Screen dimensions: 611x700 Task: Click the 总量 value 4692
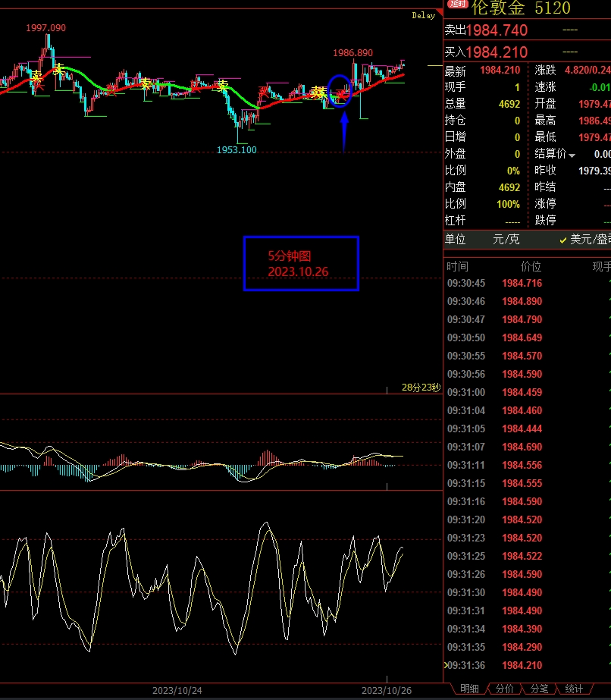509,104
